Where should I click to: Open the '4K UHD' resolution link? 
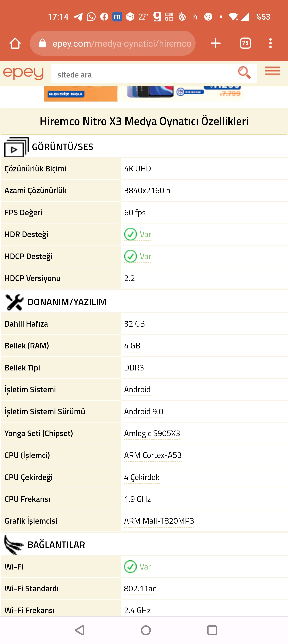pyautogui.click(x=138, y=169)
